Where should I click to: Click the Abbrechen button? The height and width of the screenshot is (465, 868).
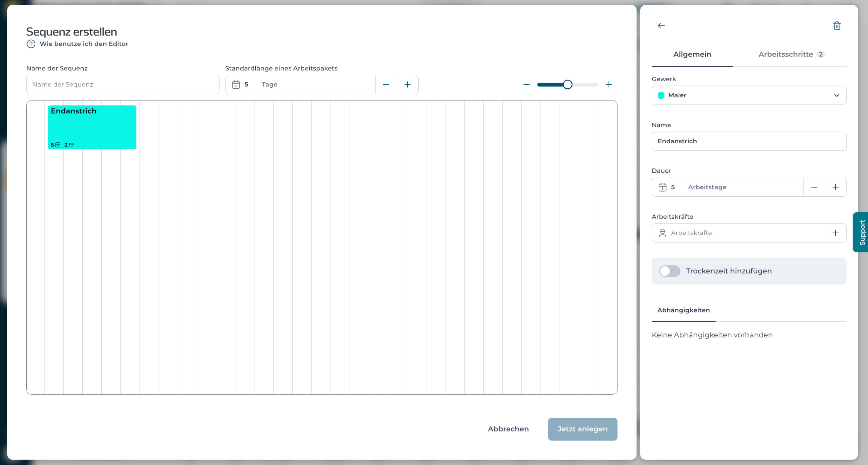[x=508, y=429]
